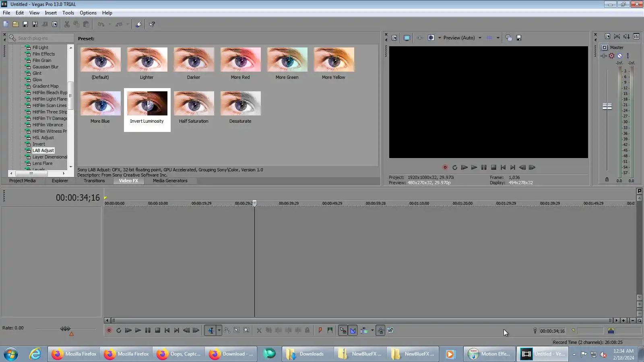Toggle Lock Envelopes to Events
The image size is (644, 362).
click(x=381, y=331)
